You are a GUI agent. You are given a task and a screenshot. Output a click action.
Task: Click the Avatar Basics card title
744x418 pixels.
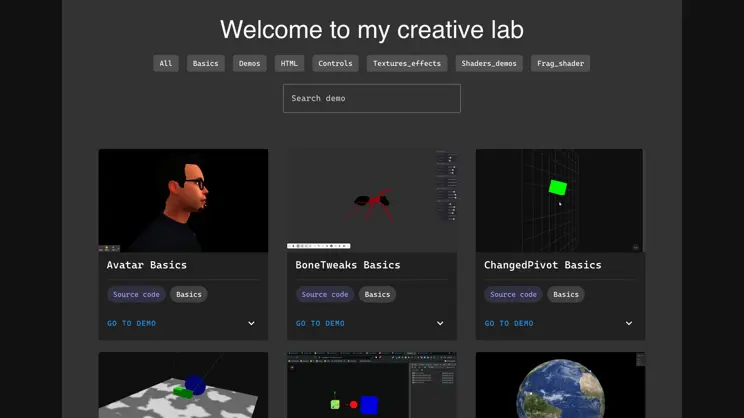[147, 265]
